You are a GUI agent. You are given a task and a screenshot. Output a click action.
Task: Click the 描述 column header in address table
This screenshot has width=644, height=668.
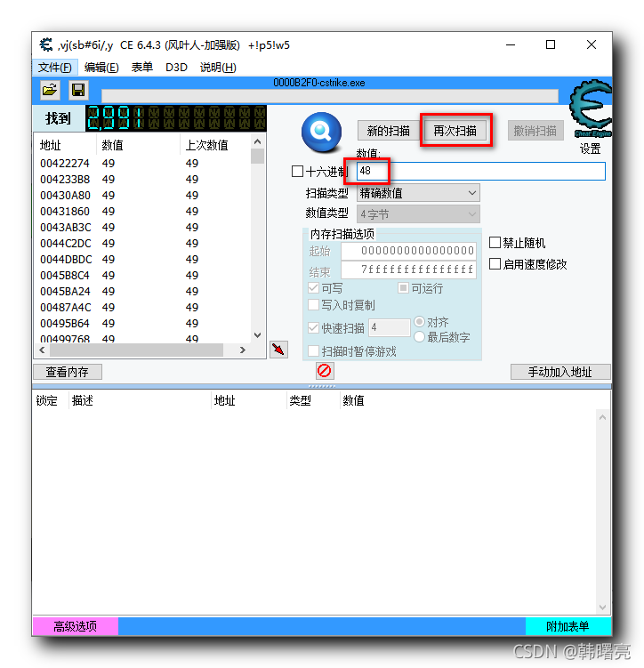(140, 400)
